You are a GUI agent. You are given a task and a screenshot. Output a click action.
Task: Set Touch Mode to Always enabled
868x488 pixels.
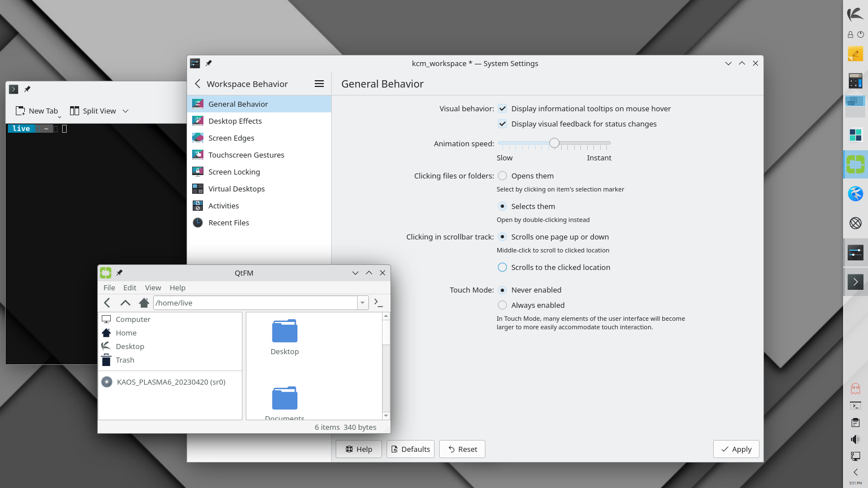[502, 305]
